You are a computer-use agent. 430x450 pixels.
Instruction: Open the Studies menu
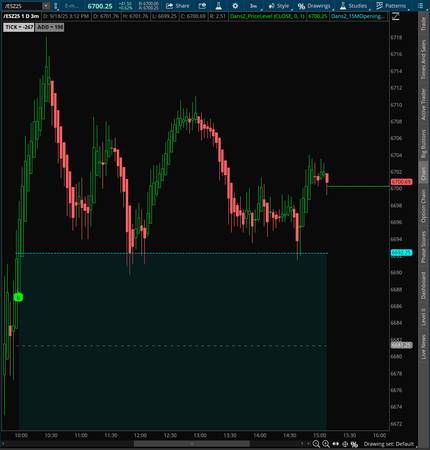(354, 6)
